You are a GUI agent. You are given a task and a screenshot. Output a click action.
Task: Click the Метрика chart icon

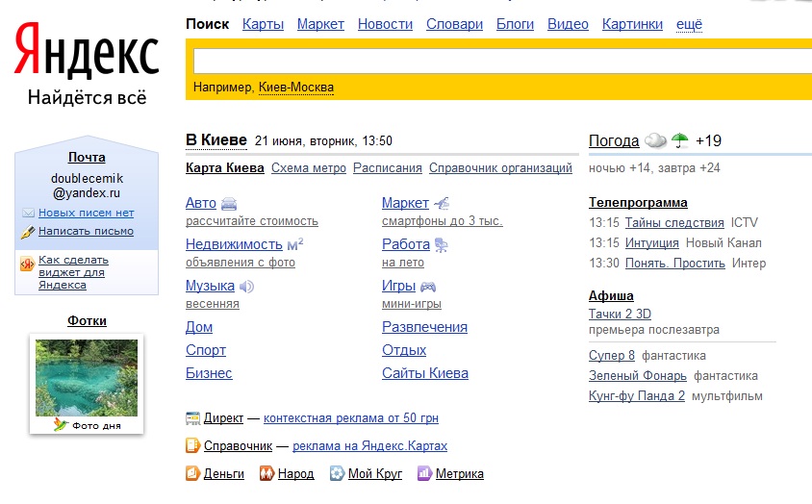(x=424, y=473)
